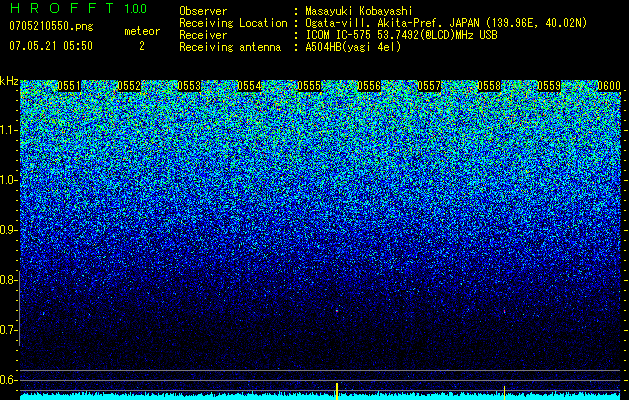Select the A504HB(yagi 4el) antenna text

pos(353,47)
